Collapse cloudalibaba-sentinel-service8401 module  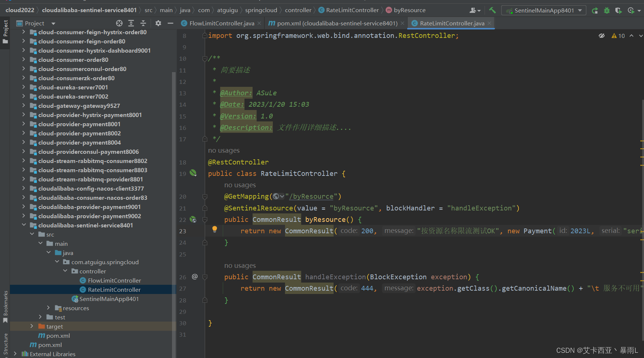[x=24, y=225]
